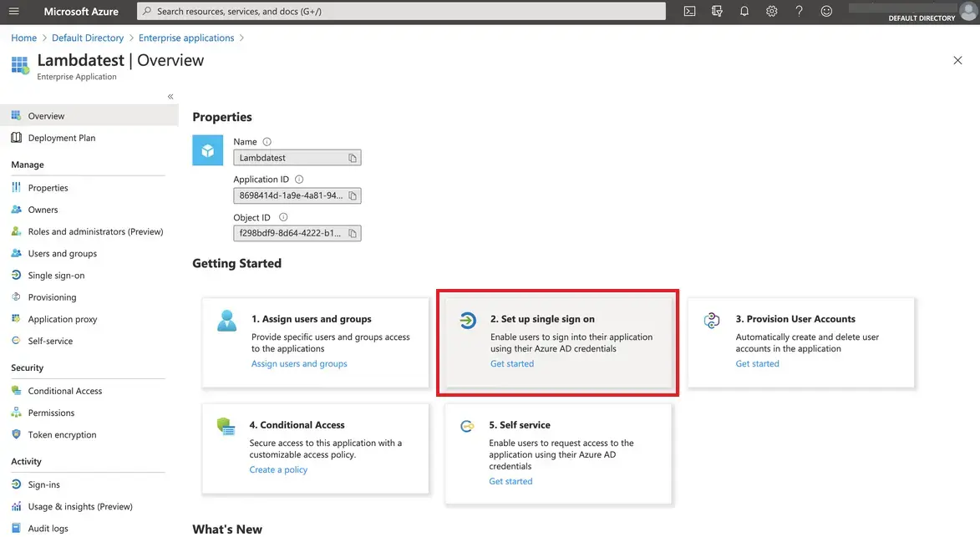Click the Azure search resources field
The image size is (980, 537).
pos(334,11)
